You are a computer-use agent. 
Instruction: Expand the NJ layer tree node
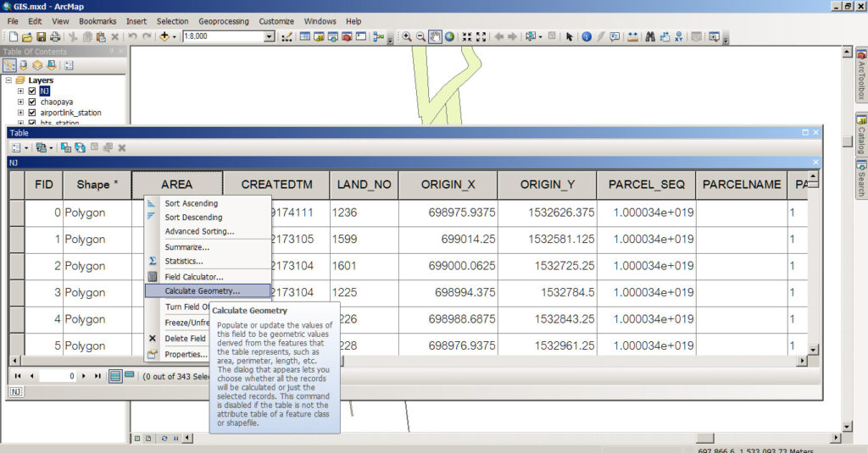click(x=20, y=91)
